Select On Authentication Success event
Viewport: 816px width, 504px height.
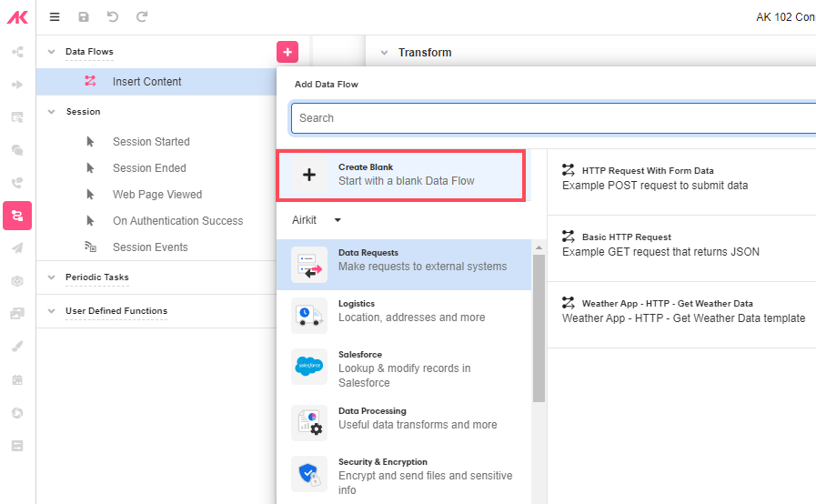[178, 221]
